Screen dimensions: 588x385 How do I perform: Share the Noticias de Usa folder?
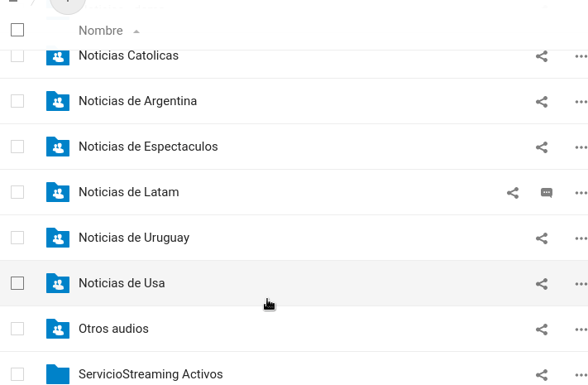(x=542, y=284)
